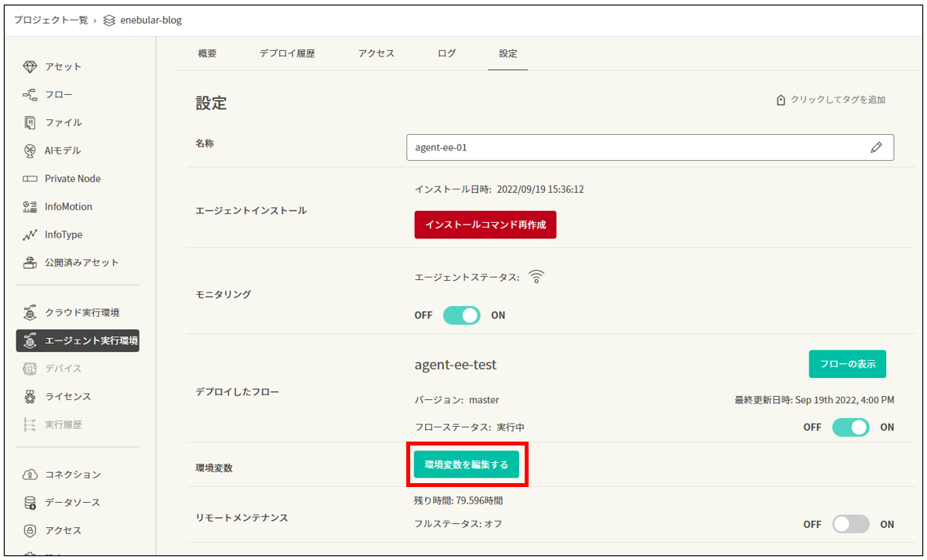
Task: Open the データソース section
Action: tap(74, 502)
